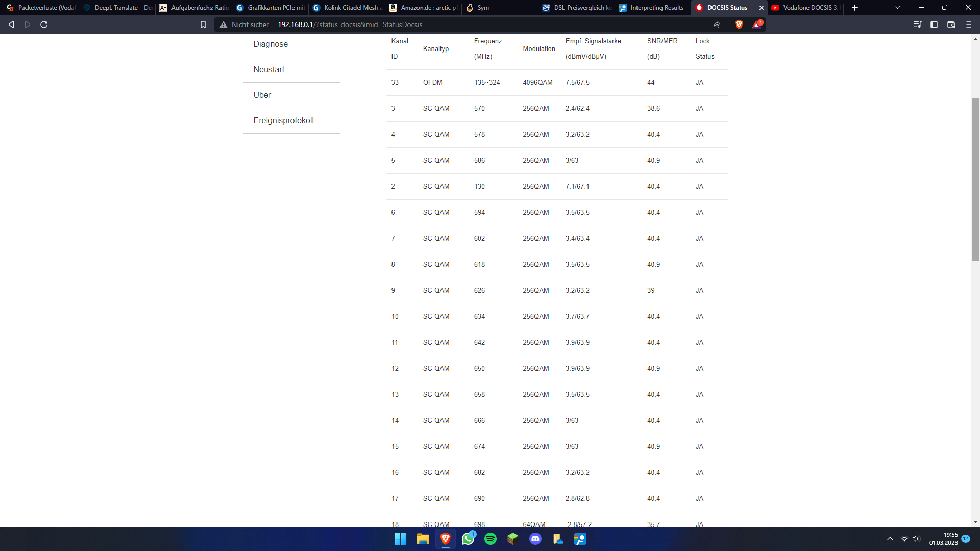Viewport: 980px width, 551px height.
Task: Launch Spotify from the taskbar
Action: pos(491,539)
